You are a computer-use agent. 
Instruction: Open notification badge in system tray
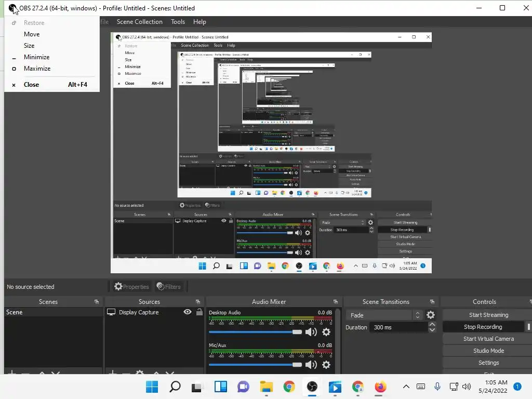[x=517, y=387]
